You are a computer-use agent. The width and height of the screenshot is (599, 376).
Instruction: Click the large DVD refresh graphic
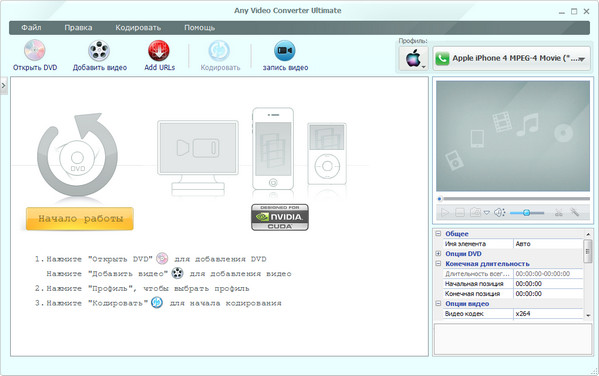[78, 155]
